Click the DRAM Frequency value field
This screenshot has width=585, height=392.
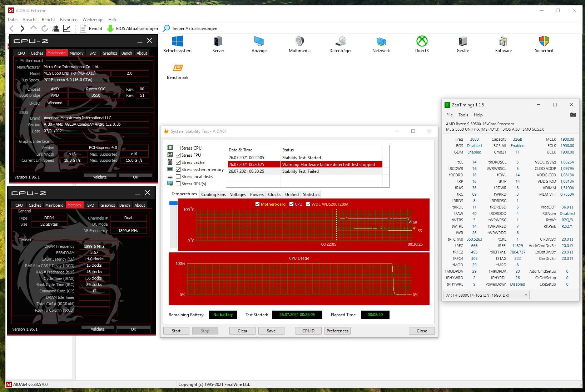pos(94,246)
